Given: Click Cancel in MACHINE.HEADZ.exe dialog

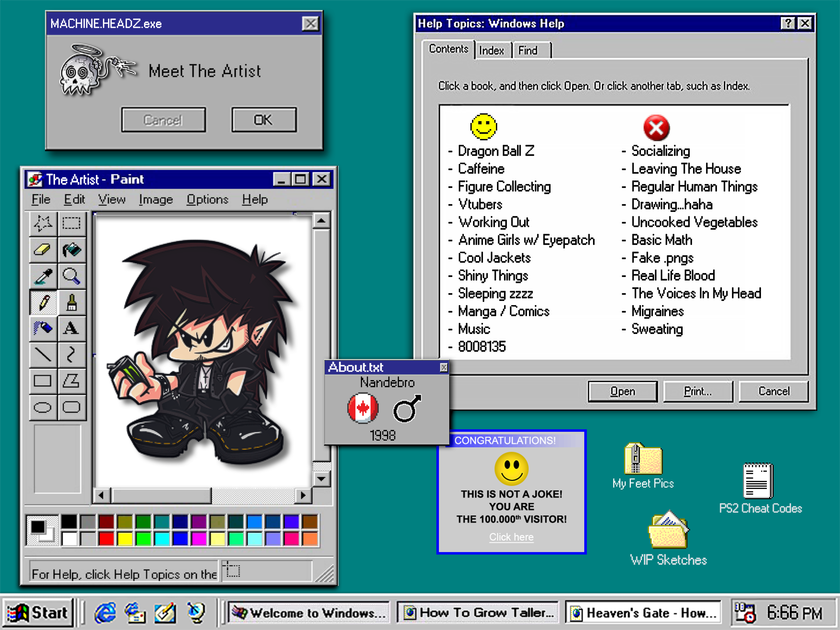Looking at the screenshot, I should (163, 120).
